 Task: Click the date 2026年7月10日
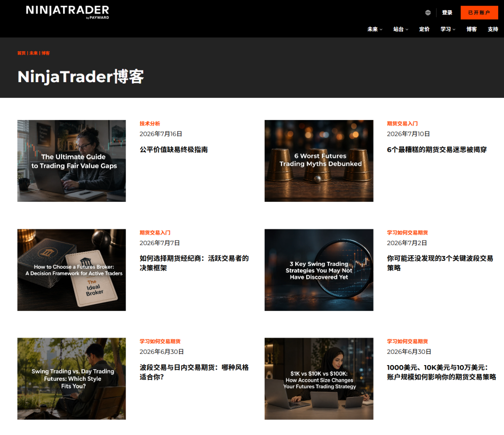pos(408,134)
